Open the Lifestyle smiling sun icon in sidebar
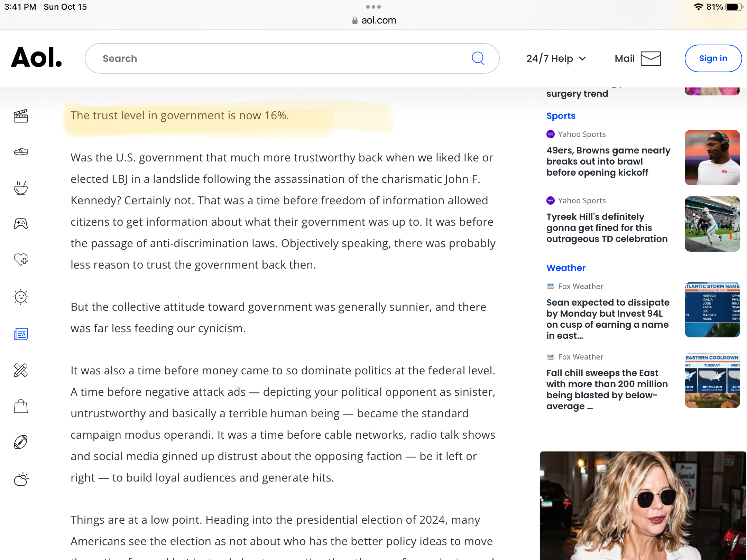 (x=21, y=297)
